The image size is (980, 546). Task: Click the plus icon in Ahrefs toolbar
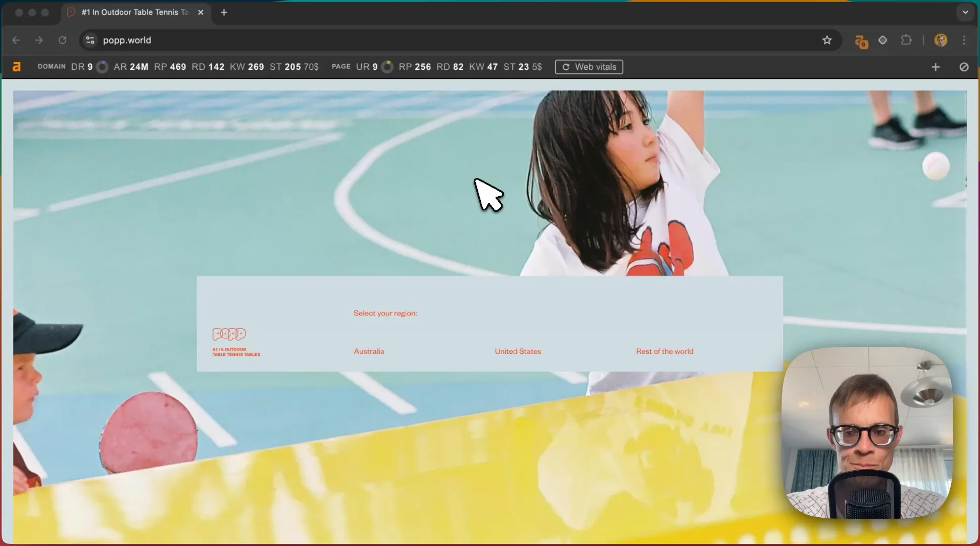936,67
